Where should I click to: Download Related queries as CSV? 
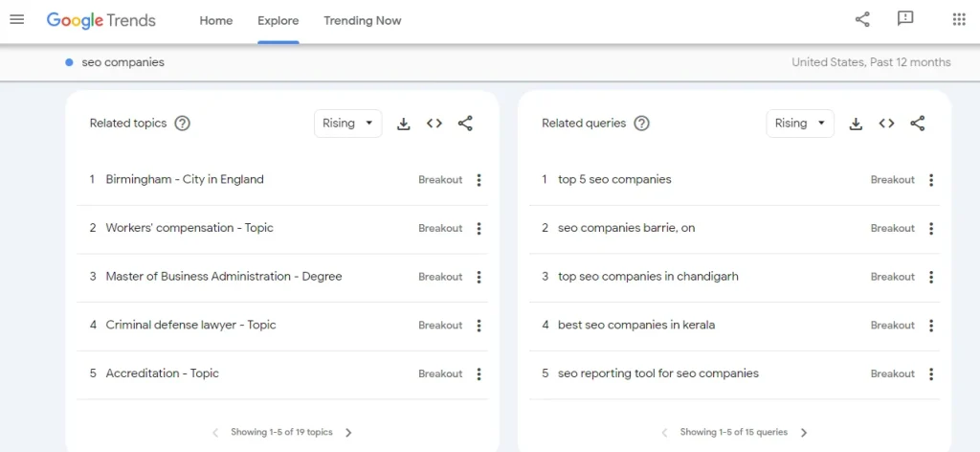[x=856, y=124]
